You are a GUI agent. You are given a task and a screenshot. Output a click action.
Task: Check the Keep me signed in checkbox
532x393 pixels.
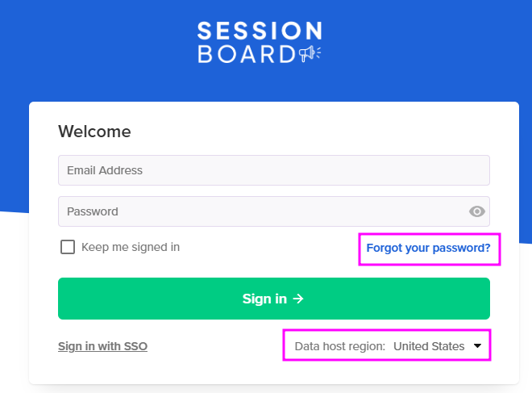pyautogui.click(x=68, y=247)
